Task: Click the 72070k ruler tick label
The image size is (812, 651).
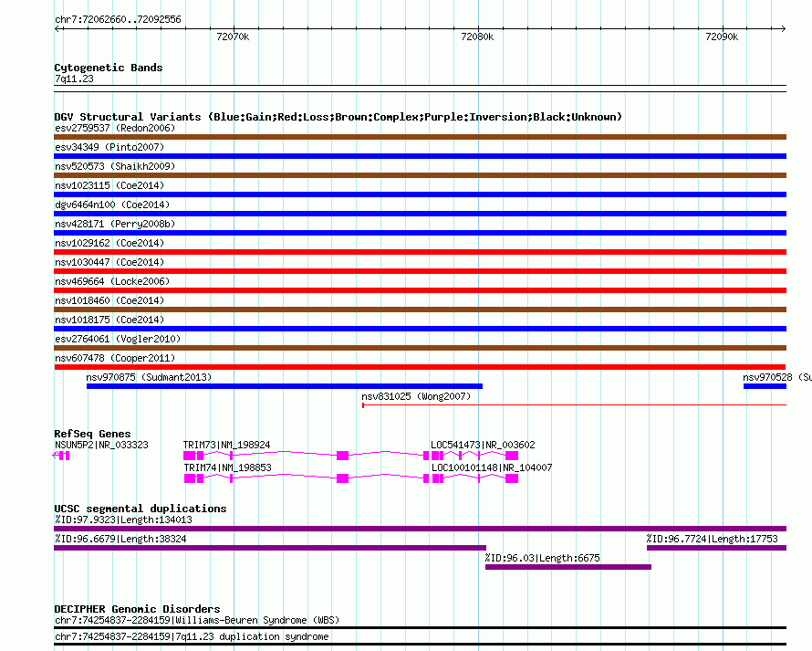Action: [x=233, y=37]
